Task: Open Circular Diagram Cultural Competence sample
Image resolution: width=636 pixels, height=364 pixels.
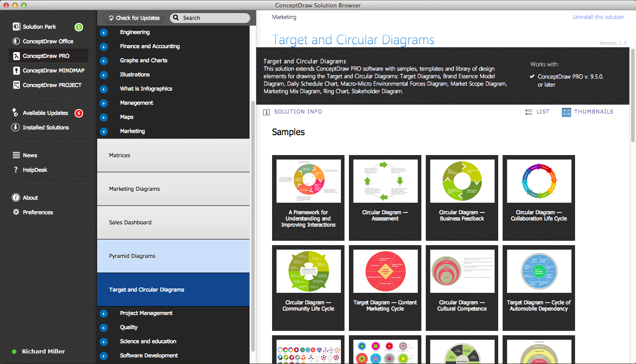Action: pos(462,288)
